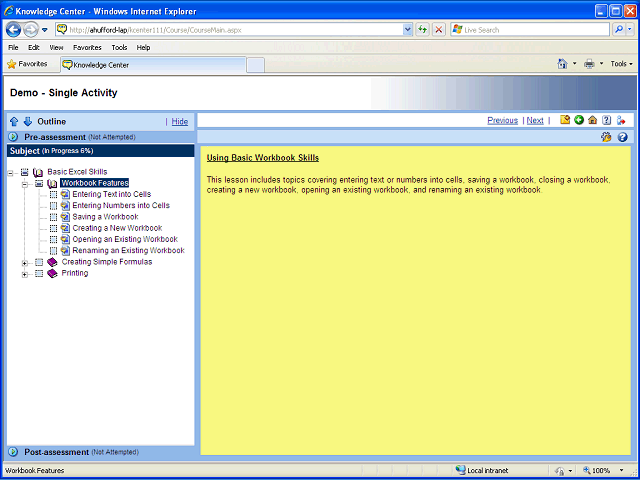Click status box beside Creating a New Workbook
The width and height of the screenshot is (640, 480).
coord(53,228)
